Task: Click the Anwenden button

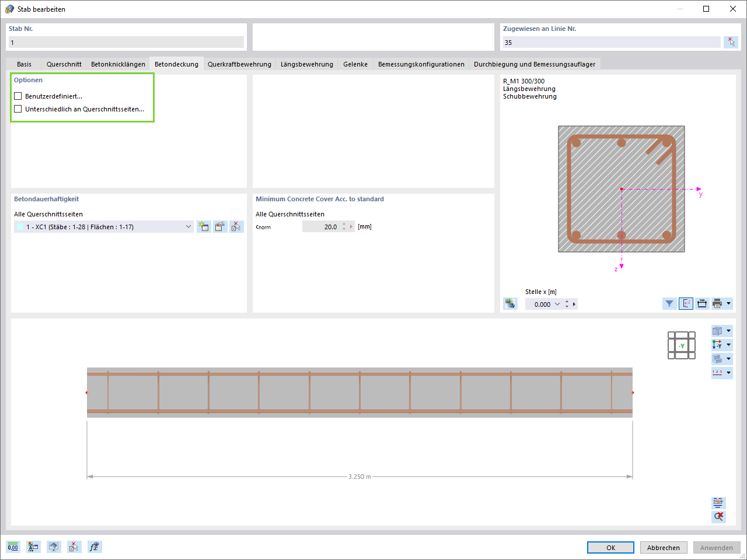Action: (x=717, y=548)
